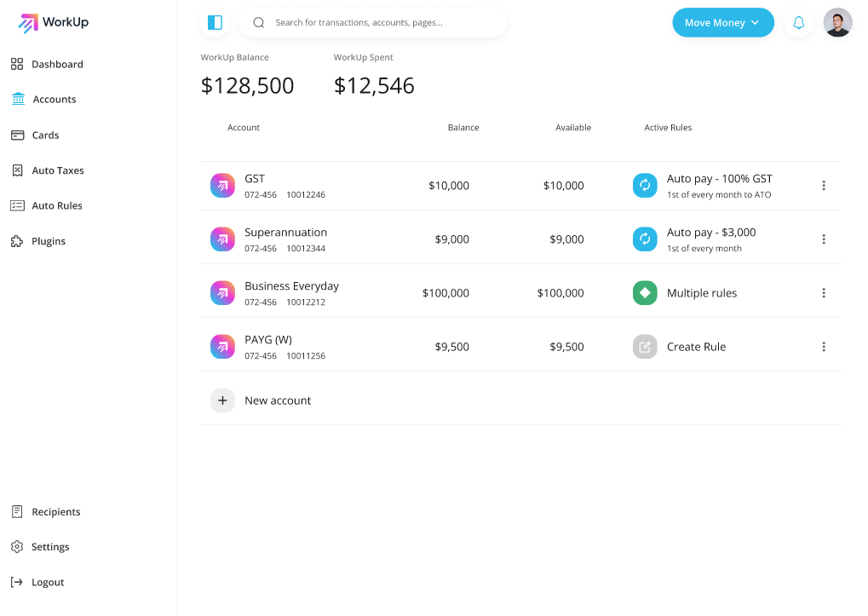
Task: Click the $12,546 WorkUp Spent value
Action: pos(374,86)
